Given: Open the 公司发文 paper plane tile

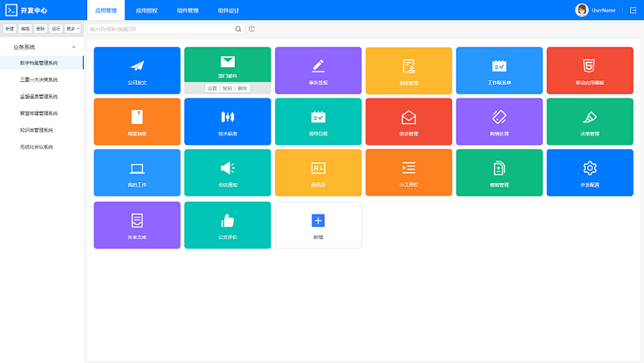Looking at the screenshot, I should (x=136, y=70).
